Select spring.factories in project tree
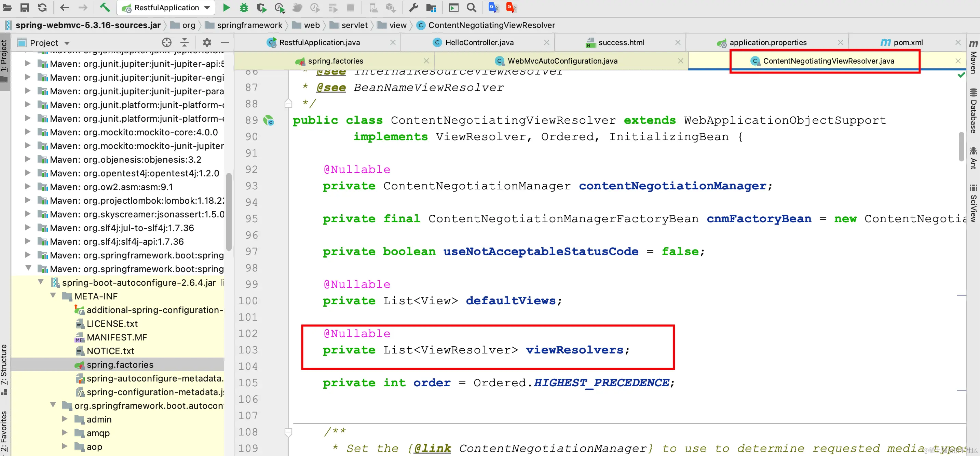The width and height of the screenshot is (980, 456). [120, 365]
